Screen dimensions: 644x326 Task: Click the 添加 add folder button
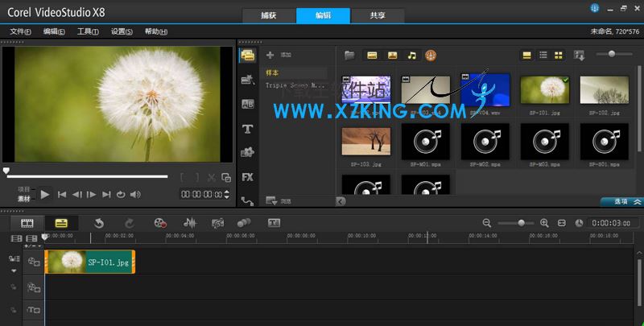279,55
